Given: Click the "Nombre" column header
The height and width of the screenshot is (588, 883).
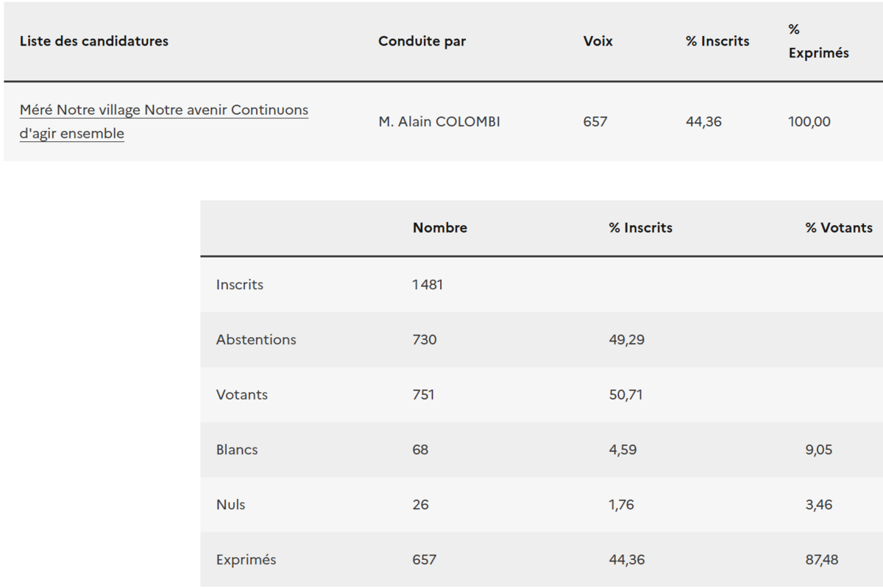Looking at the screenshot, I should click(x=439, y=228).
